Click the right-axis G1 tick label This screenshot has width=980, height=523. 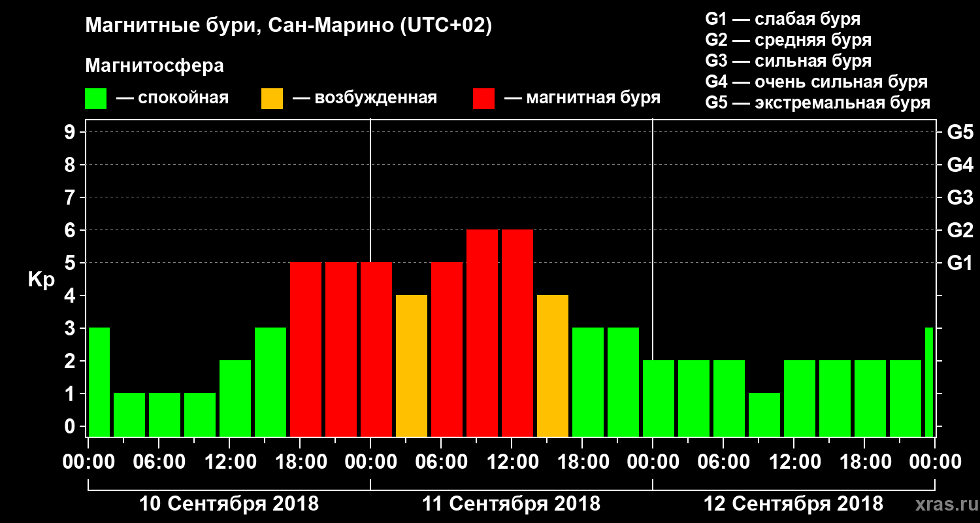960,263
